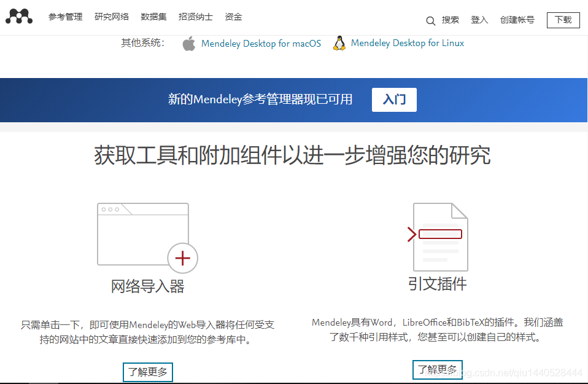Open Mendeley Desktop for macOS link

pyautogui.click(x=261, y=44)
